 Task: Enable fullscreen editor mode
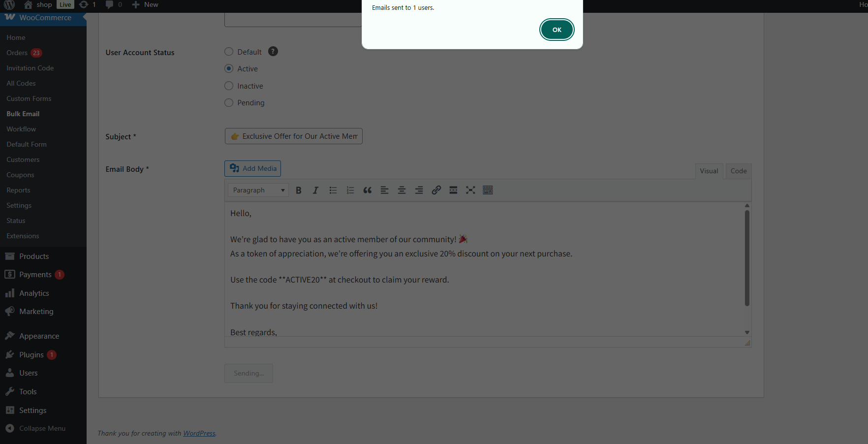click(x=470, y=190)
